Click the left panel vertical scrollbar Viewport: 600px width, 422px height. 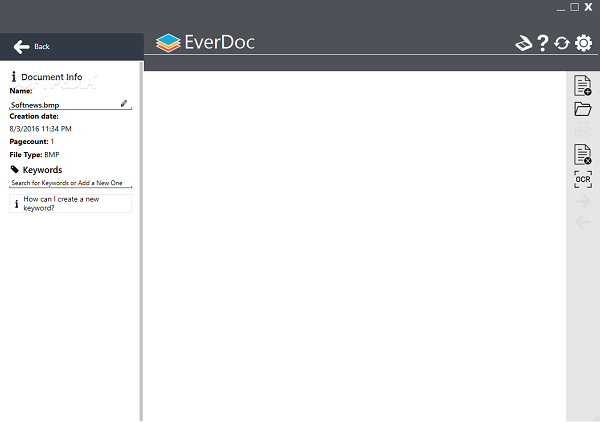[x=141, y=241]
